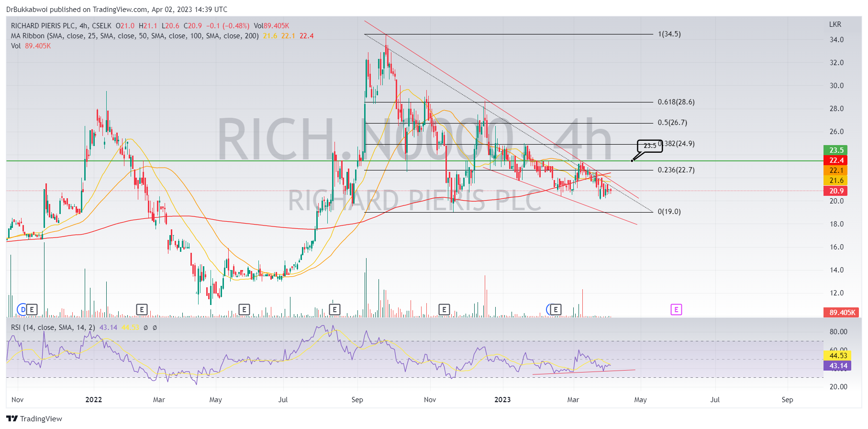The image size is (868, 429).
Task: Select the green 23.5 price axis label
Action: pyautogui.click(x=835, y=150)
